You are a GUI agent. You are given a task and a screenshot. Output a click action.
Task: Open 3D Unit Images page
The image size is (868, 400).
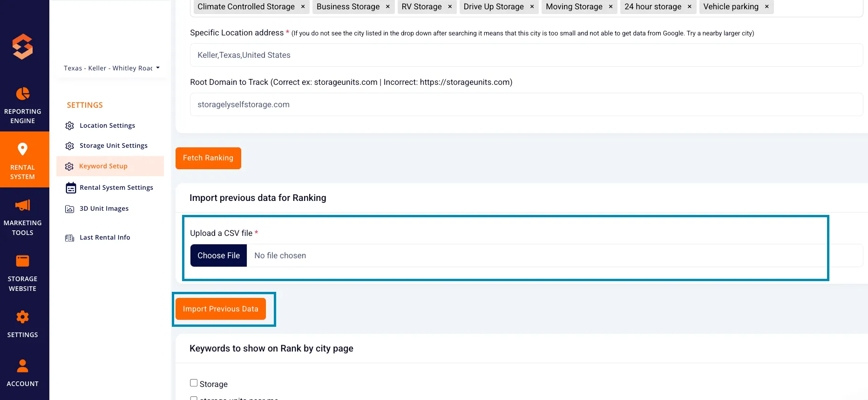104,208
